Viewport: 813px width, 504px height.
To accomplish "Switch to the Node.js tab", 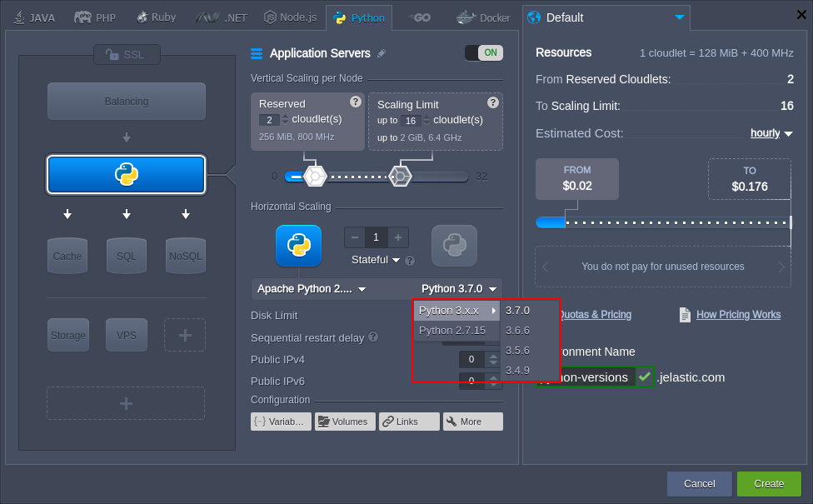I will [290, 17].
